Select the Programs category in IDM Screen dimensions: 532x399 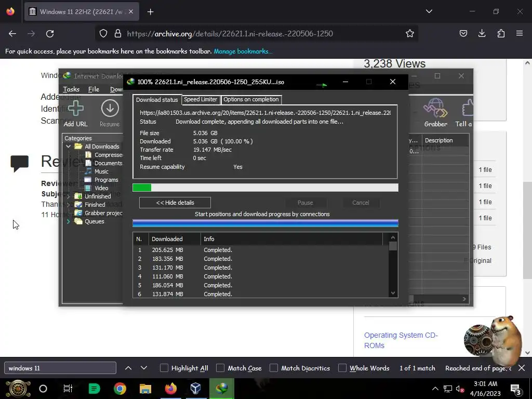tap(106, 180)
